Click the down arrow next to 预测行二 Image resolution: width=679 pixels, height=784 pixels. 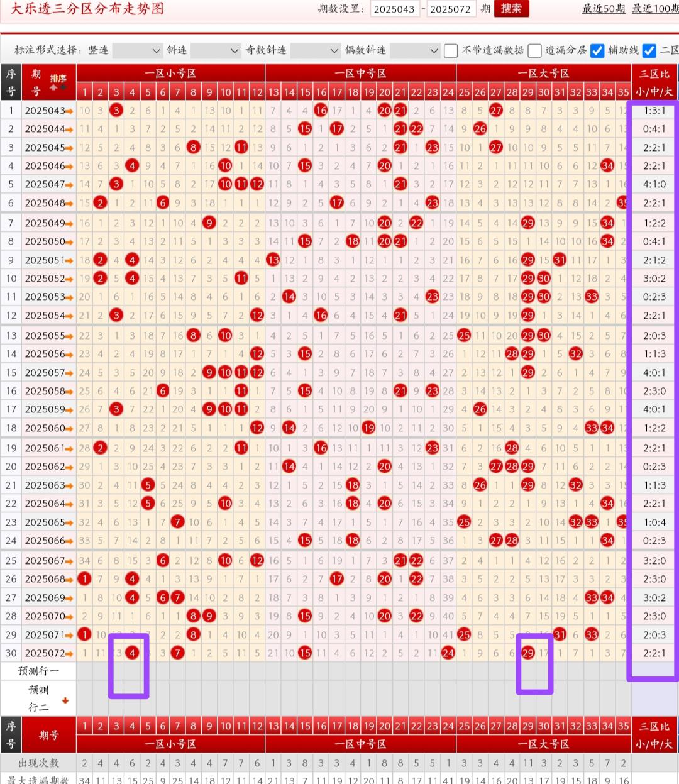pos(65,700)
